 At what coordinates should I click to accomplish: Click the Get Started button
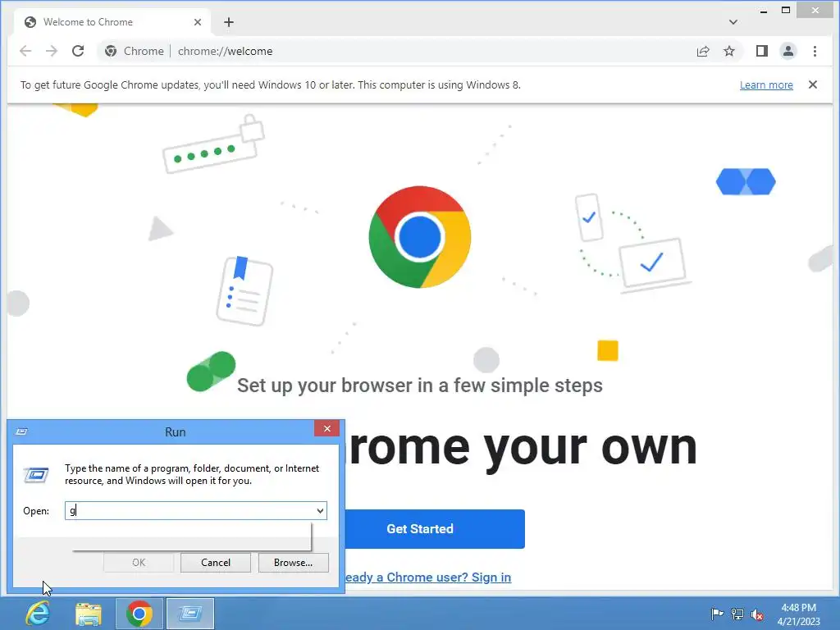[435, 529]
